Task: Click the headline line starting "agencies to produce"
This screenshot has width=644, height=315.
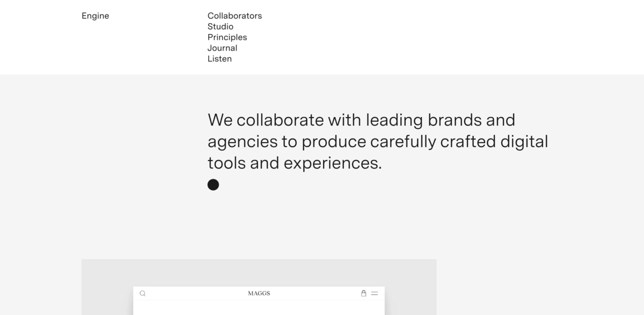Action: [x=377, y=142]
